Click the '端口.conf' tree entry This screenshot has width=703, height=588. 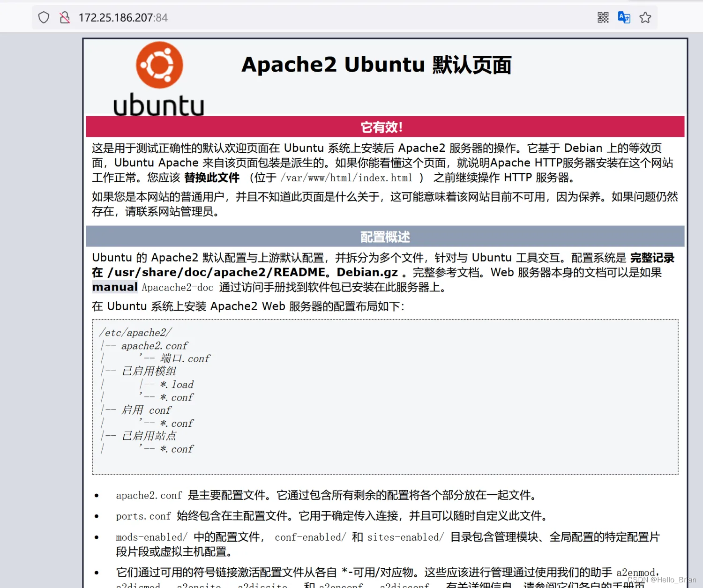pos(185,358)
